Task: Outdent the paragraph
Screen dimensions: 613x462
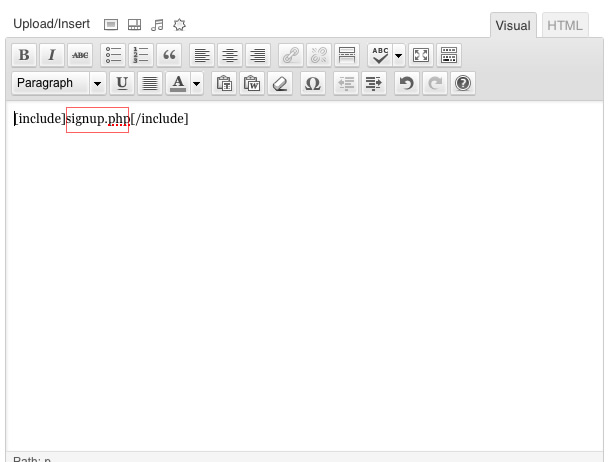Action: point(346,83)
